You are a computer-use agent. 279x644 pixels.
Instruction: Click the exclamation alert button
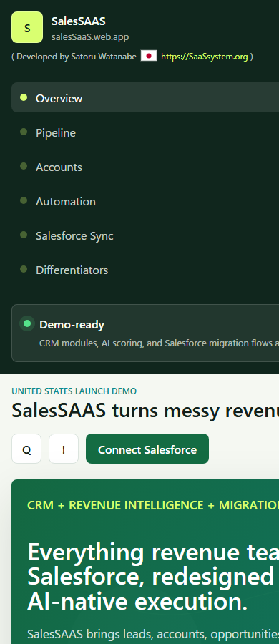tap(64, 449)
